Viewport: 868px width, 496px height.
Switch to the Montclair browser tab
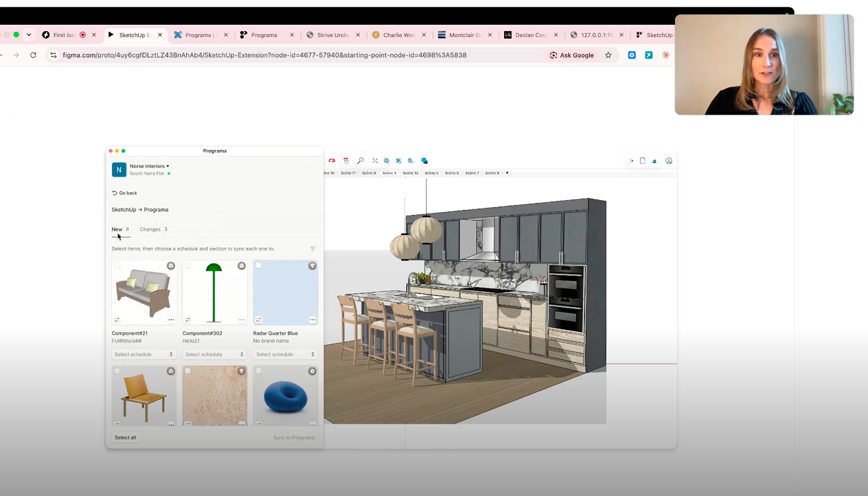[465, 35]
